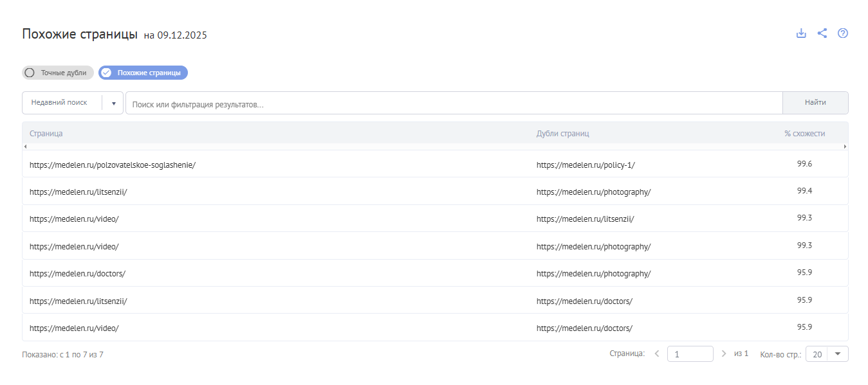
Task: Click litsenzii duplicate in the video row
Action: 586,219
